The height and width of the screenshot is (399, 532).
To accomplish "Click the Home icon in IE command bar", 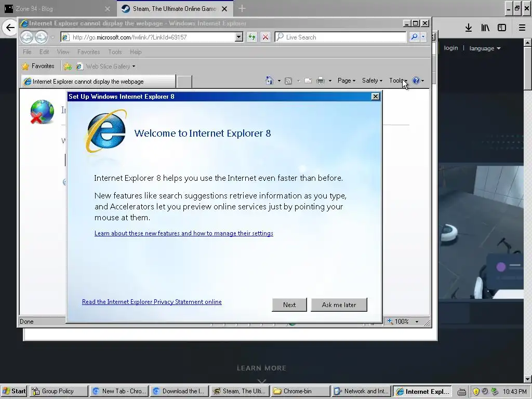I will click(x=270, y=81).
